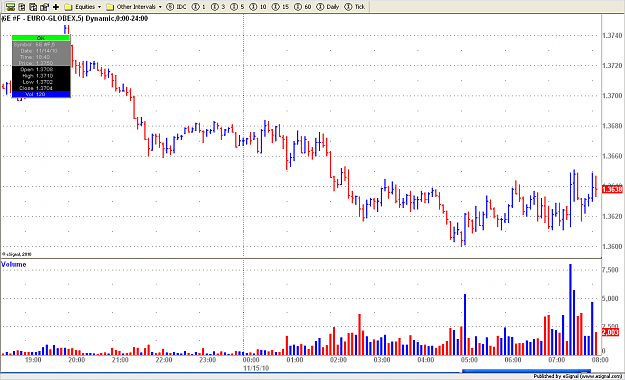Screen dimensions: 625x380
Task: Click the third toolbar icon showing stacked pages
Action: 33,7
